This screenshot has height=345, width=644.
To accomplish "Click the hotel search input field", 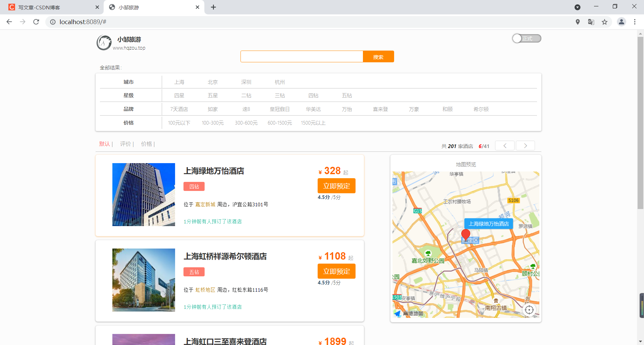I will 302,57.
